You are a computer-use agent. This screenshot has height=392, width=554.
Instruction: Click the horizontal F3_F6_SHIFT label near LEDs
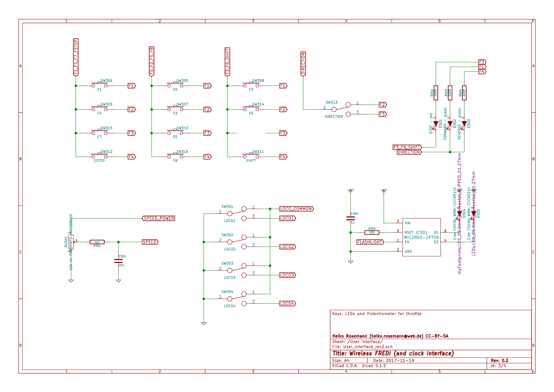coord(407,147)
